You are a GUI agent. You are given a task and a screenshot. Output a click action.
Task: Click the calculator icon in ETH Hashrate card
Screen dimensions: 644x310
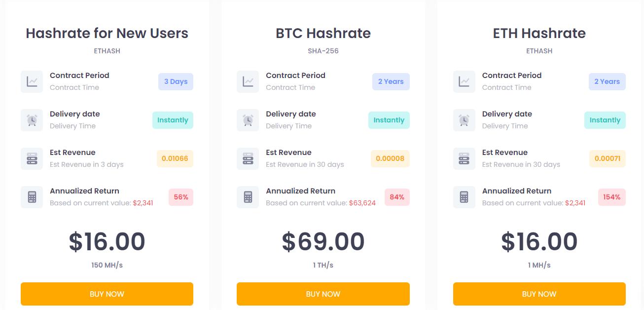tap(464, 197)
